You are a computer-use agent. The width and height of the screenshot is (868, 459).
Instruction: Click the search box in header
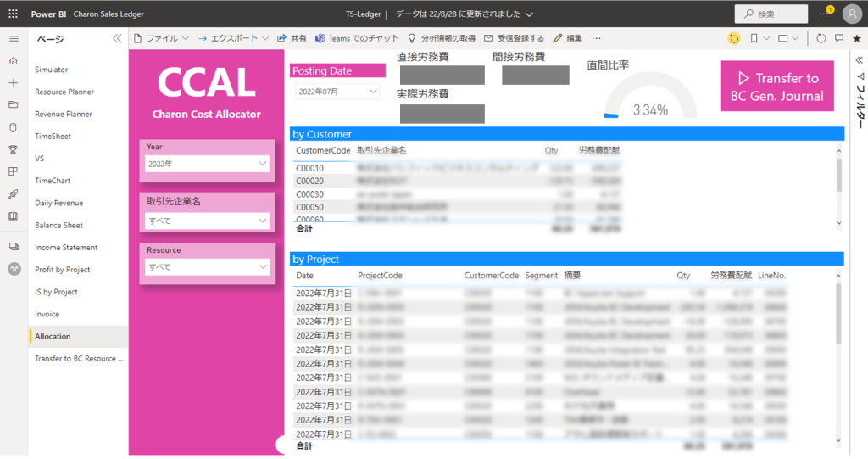pos(771,14)
